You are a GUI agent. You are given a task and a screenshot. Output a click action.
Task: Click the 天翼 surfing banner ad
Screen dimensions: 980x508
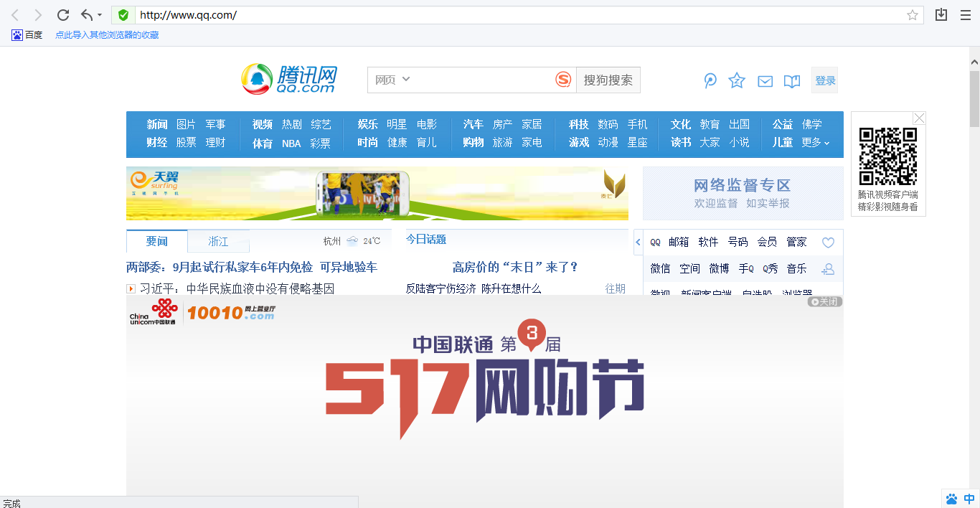tap(377, 193)
